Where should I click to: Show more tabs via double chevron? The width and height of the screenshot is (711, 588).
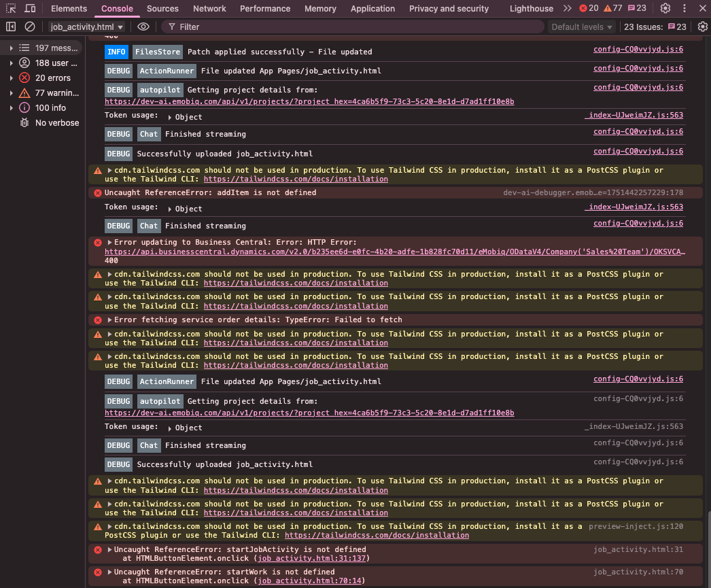coord(568,8)
